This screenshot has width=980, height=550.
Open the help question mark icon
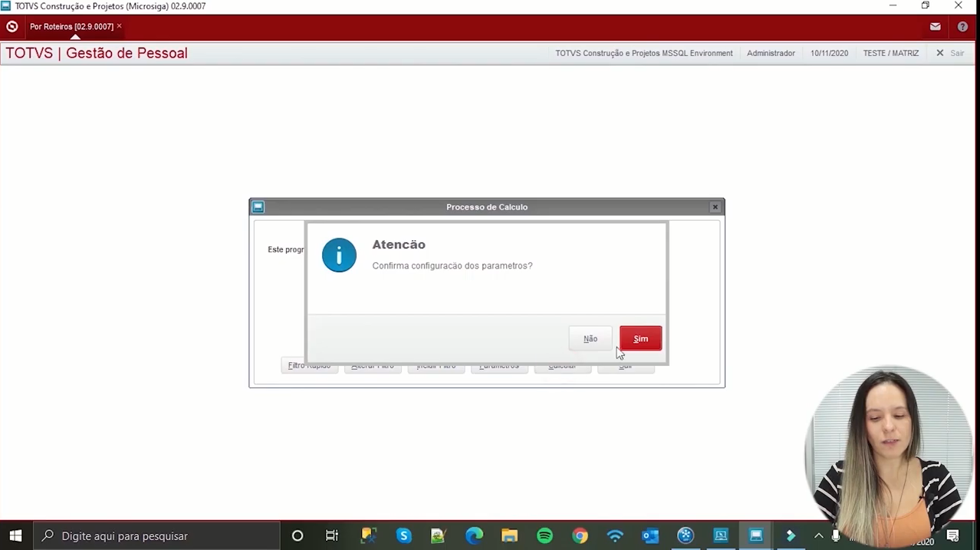[x=962, y=27]
